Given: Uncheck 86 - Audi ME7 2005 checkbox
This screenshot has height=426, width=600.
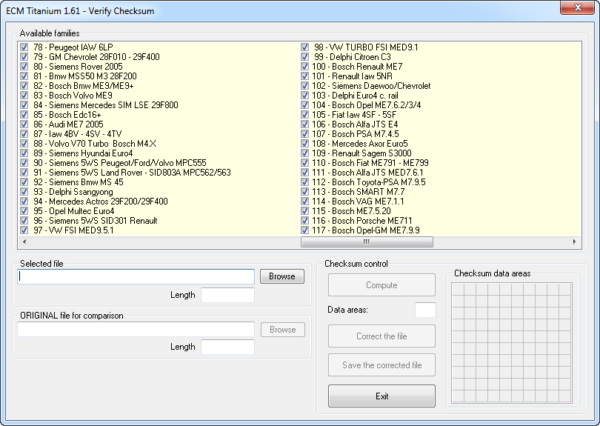Looking at the screenshot, I should (24, 124).
